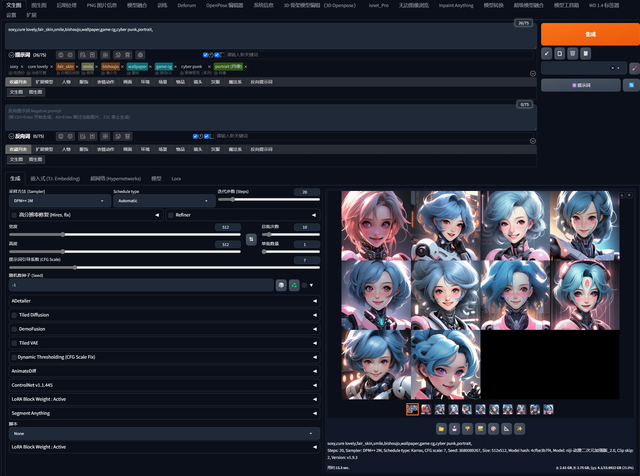This screenshot has width=640, height=476.
Task: Enable the Hires. fix checkbox
Action: point(14,214)
